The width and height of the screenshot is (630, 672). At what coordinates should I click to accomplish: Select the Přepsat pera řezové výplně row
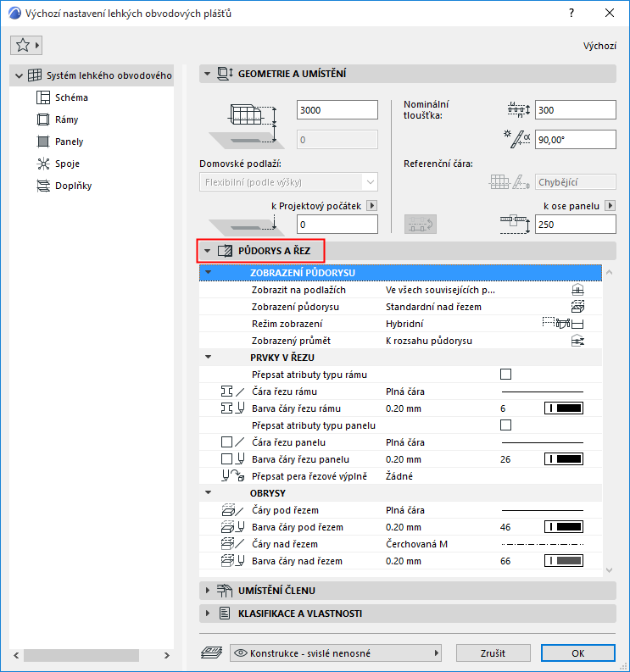[400, 476]
